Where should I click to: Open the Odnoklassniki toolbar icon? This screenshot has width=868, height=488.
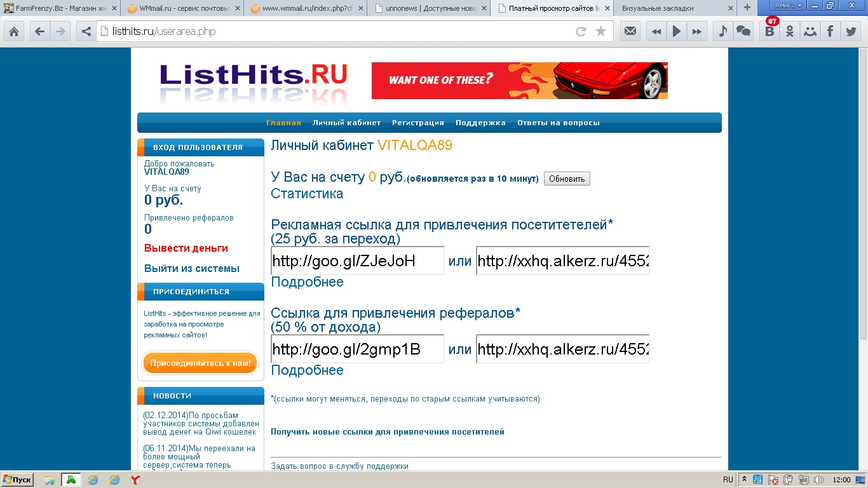click(790, 31)
